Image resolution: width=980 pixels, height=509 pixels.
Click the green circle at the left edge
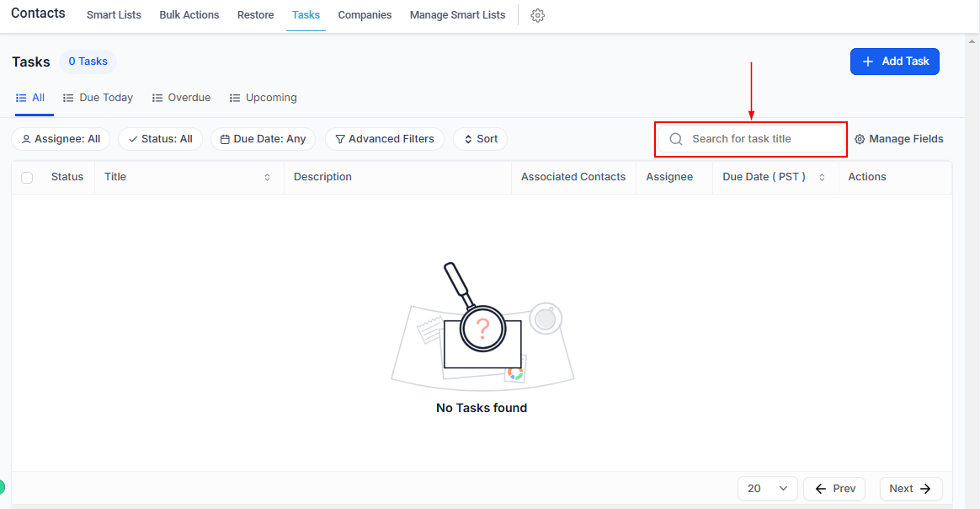[x=2, y=486]
